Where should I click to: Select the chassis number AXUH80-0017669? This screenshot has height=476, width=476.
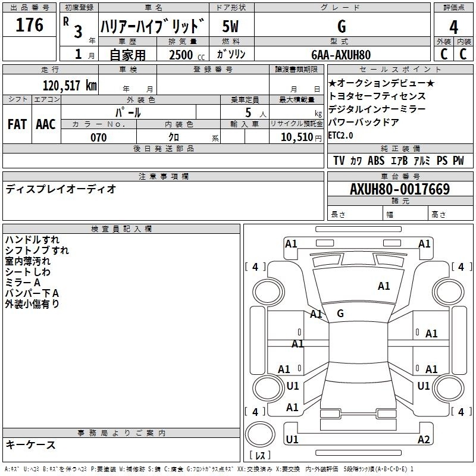(x=400, y=189)
